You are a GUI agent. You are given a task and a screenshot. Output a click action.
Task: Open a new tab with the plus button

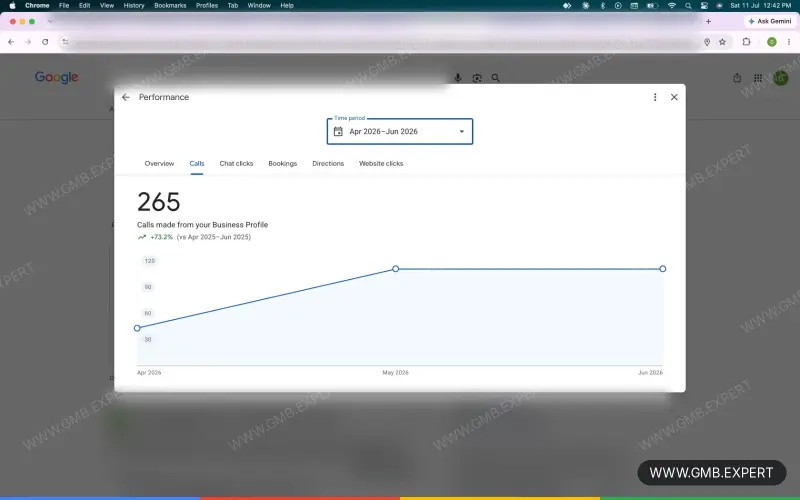[x=708, y=21]
